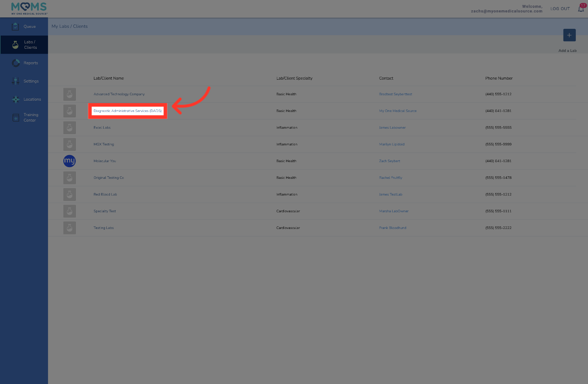588x384 pixels.
Task: Click the Labs flask sidebar icon
Action: point(15,45)
